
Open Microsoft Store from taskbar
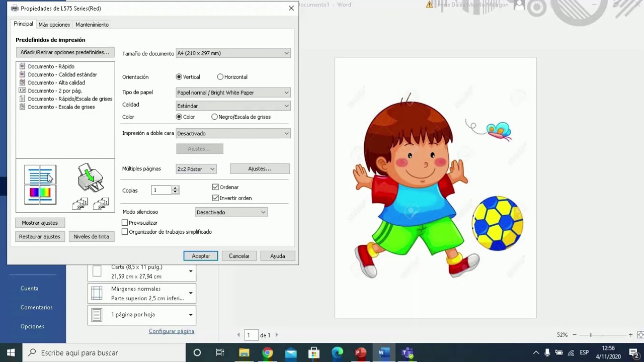coord(314,352)
